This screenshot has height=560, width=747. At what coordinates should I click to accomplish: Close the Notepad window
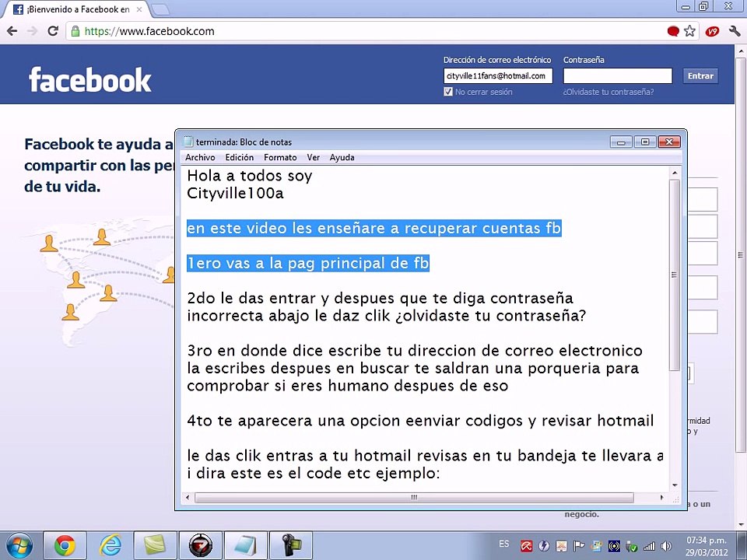click(669, 142)
